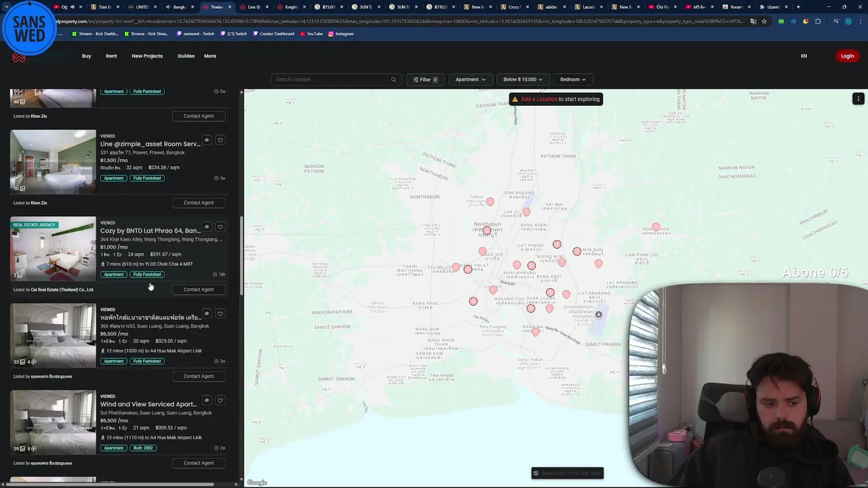Open the Bedroom filter dropdown

point(572,79)
